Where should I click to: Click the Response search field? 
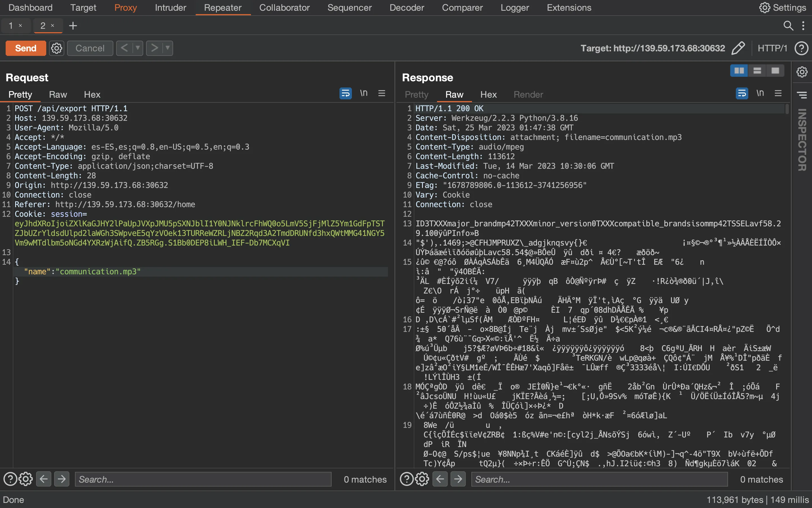click(600, 479)
